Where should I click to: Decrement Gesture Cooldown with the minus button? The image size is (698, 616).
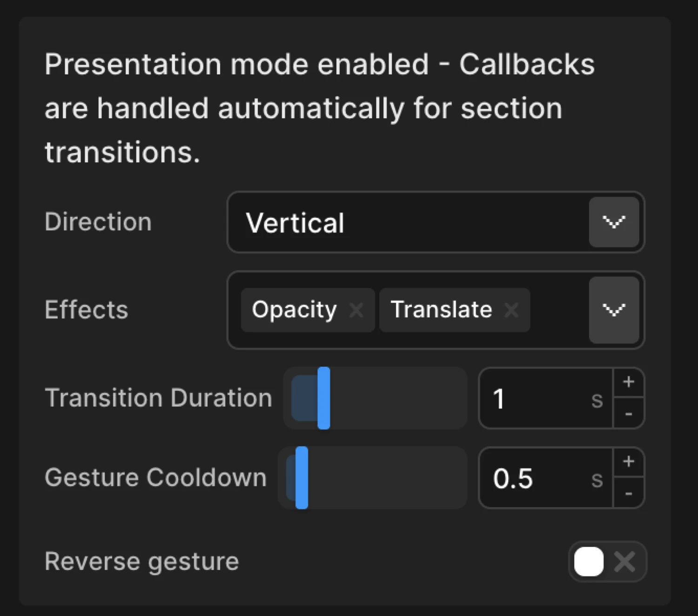pos(629,494)
